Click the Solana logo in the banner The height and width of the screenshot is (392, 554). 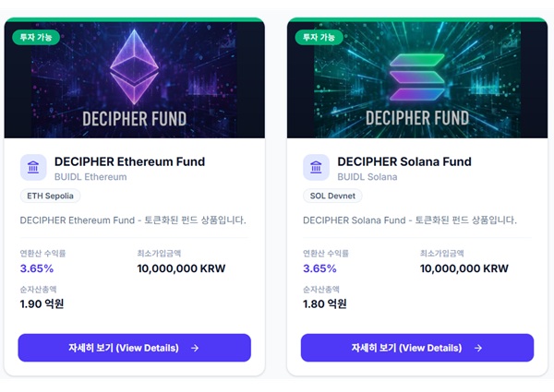point(417,74)
